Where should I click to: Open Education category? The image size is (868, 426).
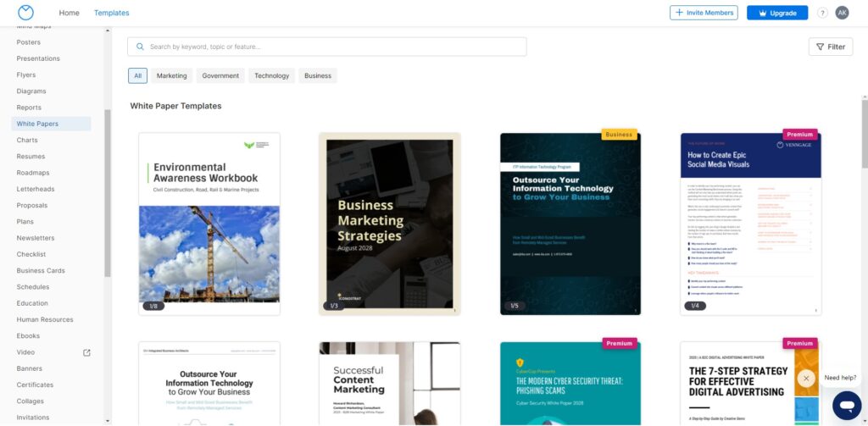pyautogui.click(x=32, y=304)
